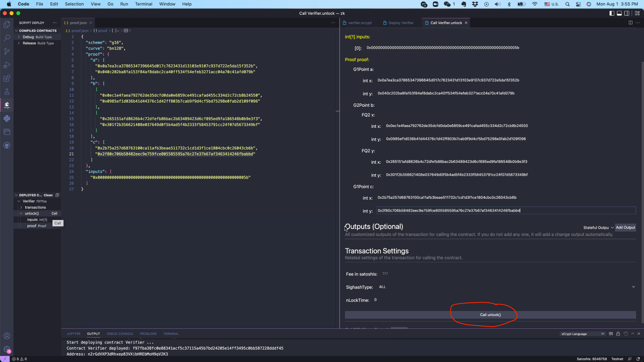Open the Explorer view in the activity bar
This screenshot has width=644, height=362.
click(7, 24)
